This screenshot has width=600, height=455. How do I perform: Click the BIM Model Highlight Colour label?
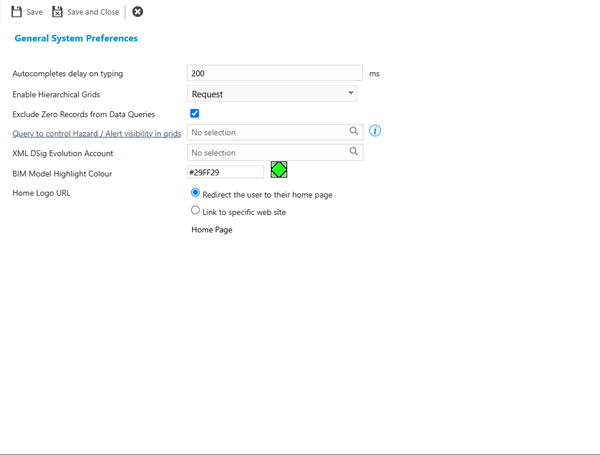(x=62, y=174)
